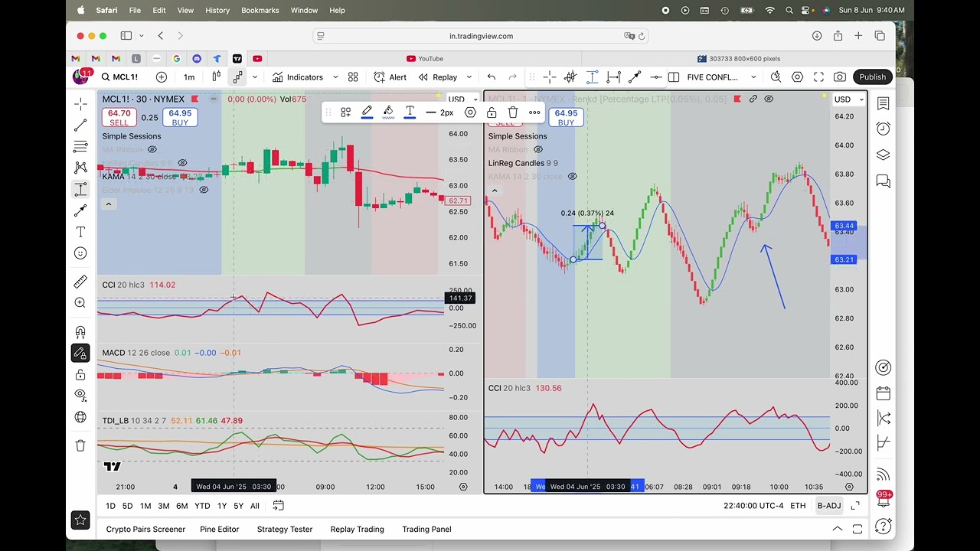
Task: Select the ruler measure tool
Action: tap(80, 282)
